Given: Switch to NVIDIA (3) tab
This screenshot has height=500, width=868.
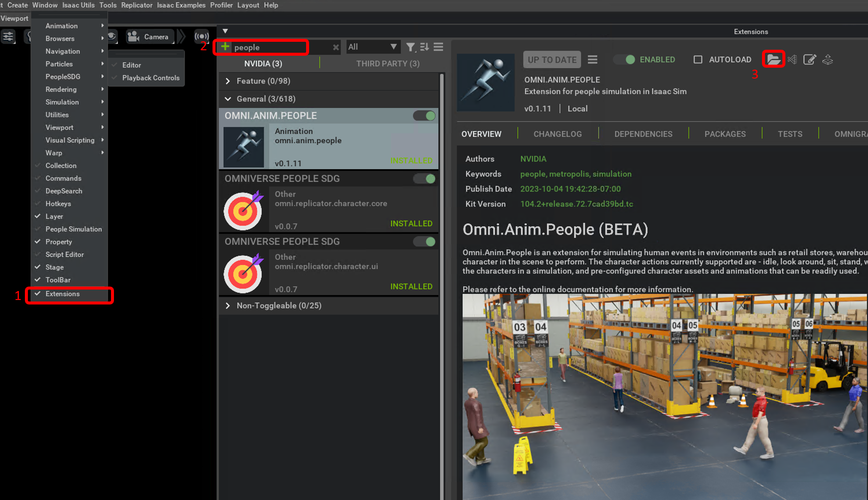Looking at the screenshot, I should tap(263, 64).
